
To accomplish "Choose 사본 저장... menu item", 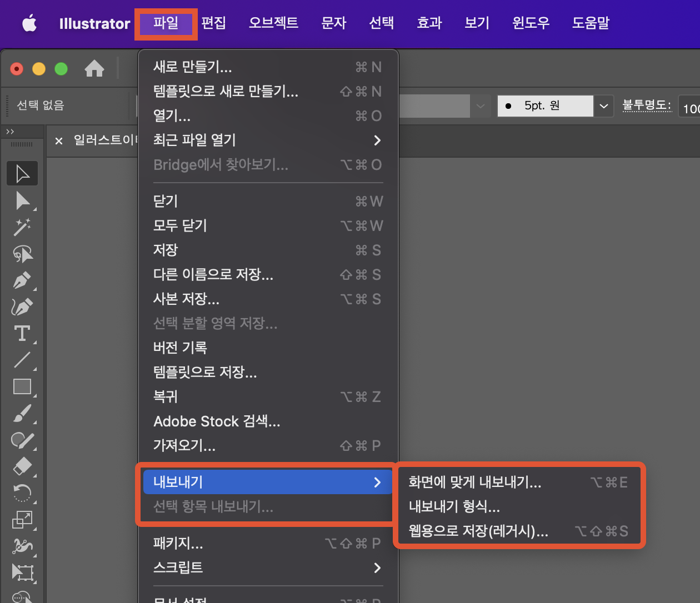I will click(268, 299).
